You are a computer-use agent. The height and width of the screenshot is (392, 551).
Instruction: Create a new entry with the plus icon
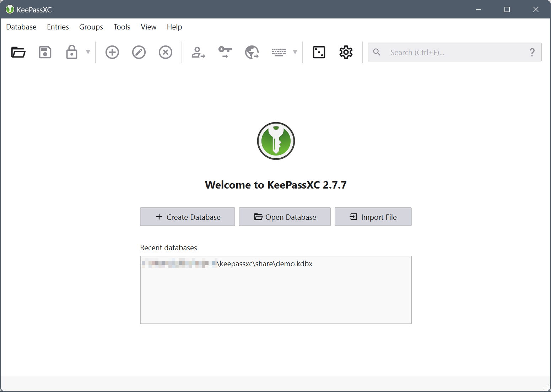point(112,52)
